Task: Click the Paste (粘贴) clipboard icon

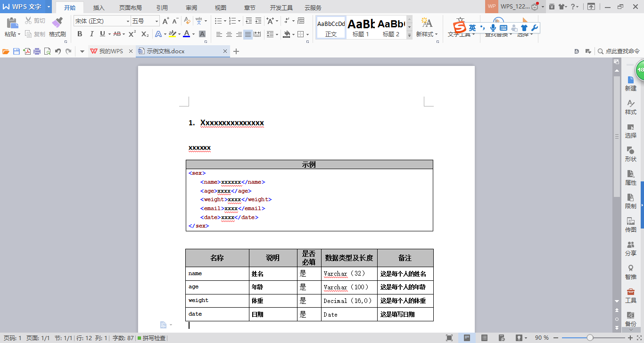Action: click(x=12, y=23)
